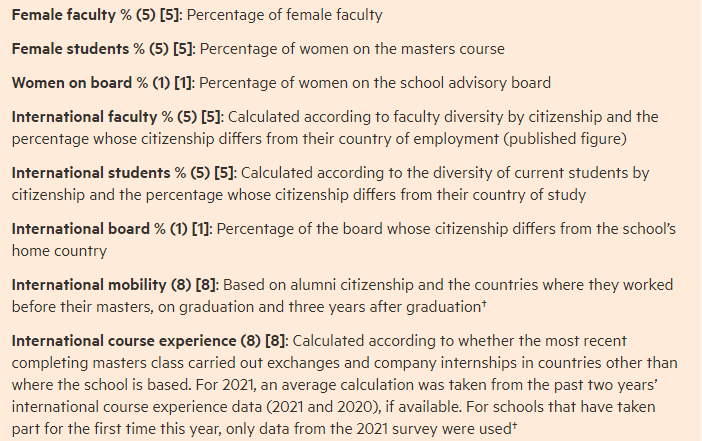The image size is (702, 441).
Task: Select the 'International board % (1) [1]' heading
Action: [112, 229]
